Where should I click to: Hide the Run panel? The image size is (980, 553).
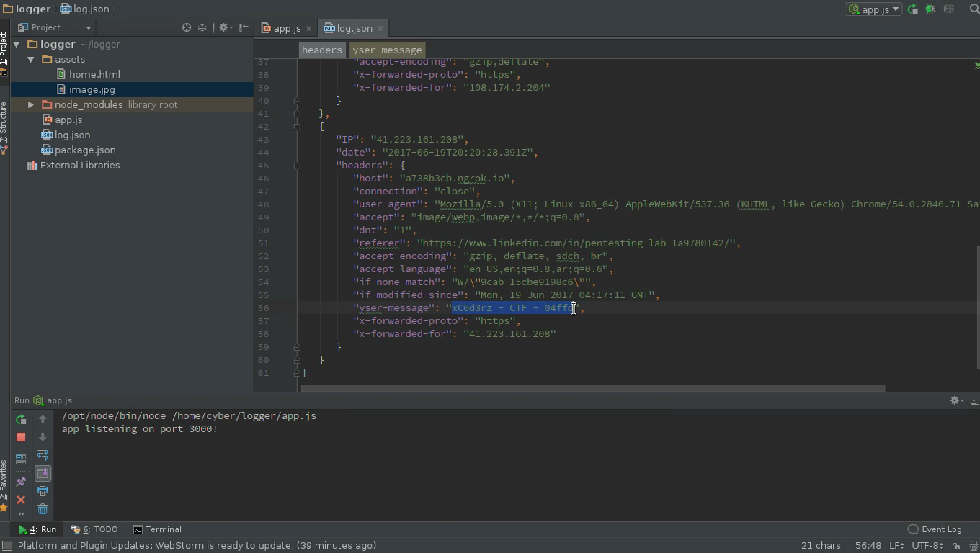tap(974, 400)
